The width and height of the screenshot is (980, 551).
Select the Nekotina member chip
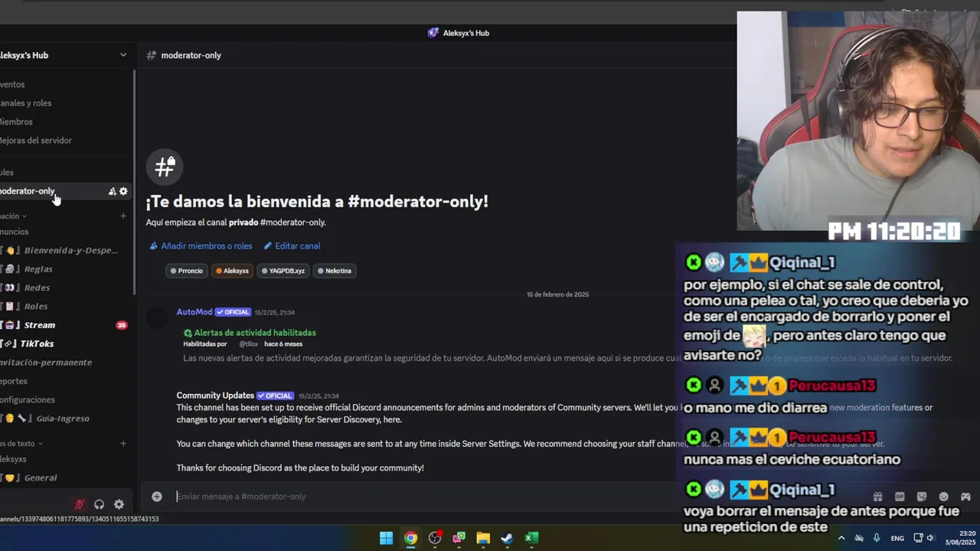334,270
